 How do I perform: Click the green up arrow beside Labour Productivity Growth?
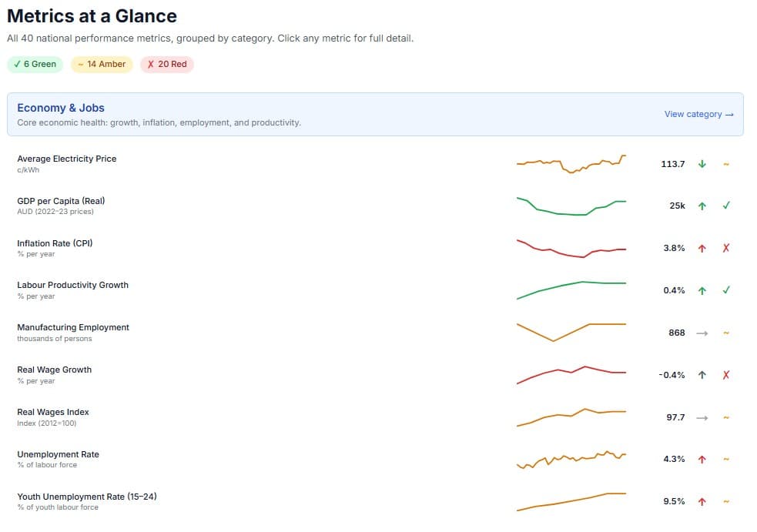702,290
